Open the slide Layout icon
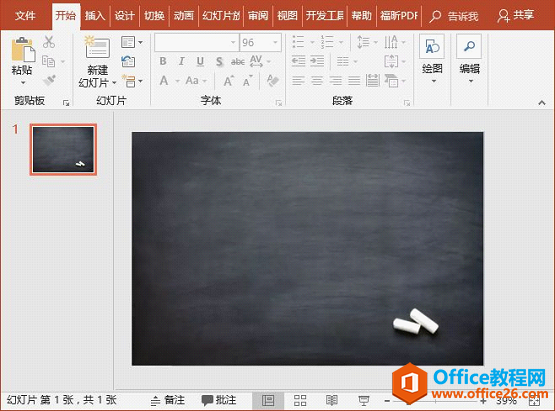 pos(128,42)
